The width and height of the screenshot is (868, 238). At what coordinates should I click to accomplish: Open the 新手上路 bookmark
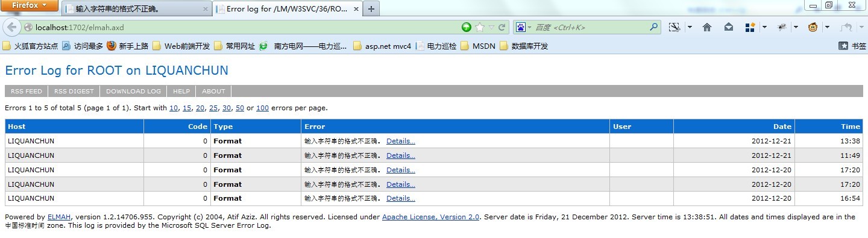(x=128, y=46)
